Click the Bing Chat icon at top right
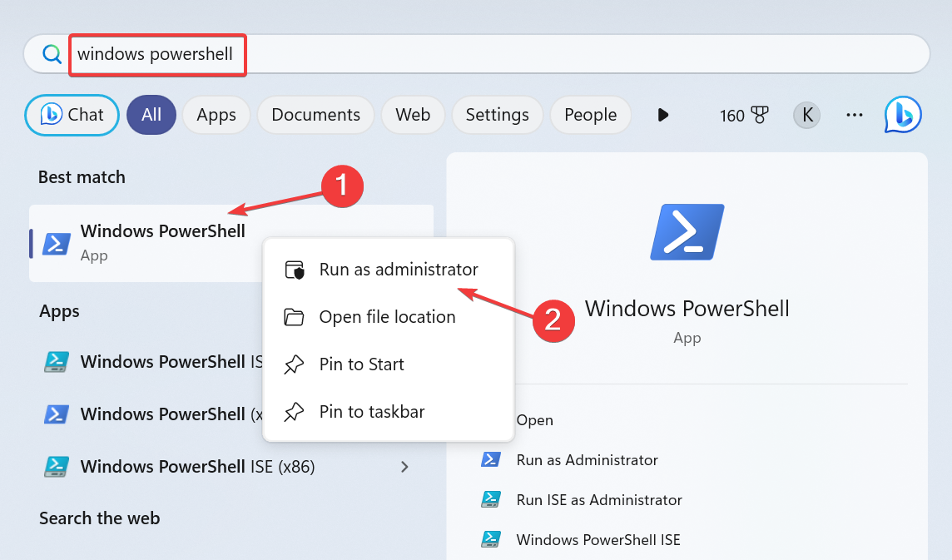Screen dimensions: 952x560 [903, 115]
